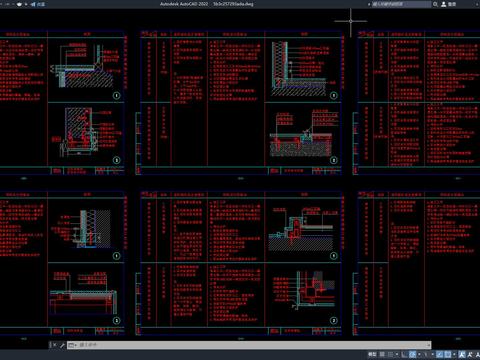Open the snap mode dropdown arrow

[x=397, y=354]
